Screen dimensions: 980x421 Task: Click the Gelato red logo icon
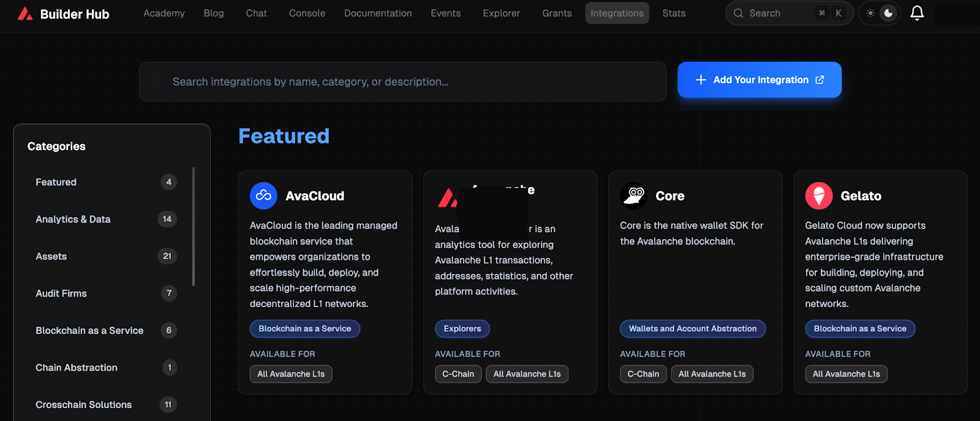pos(819,195)
